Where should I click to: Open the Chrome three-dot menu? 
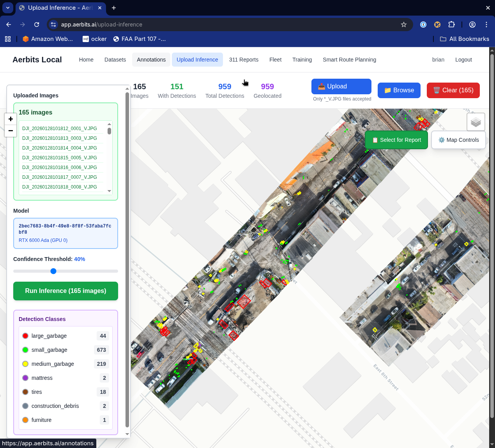tap(486, 24)
